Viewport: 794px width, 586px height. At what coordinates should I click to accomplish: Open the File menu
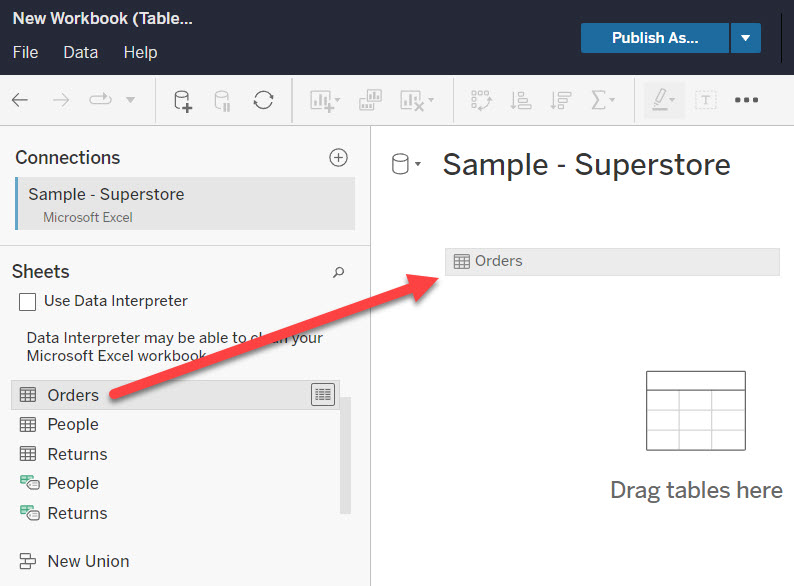point(25,52)
